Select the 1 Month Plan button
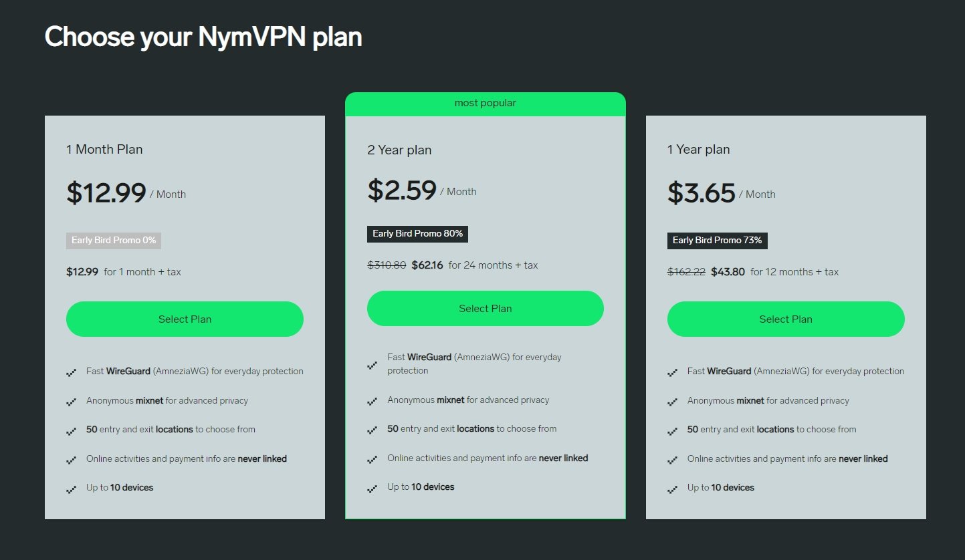 185,319
